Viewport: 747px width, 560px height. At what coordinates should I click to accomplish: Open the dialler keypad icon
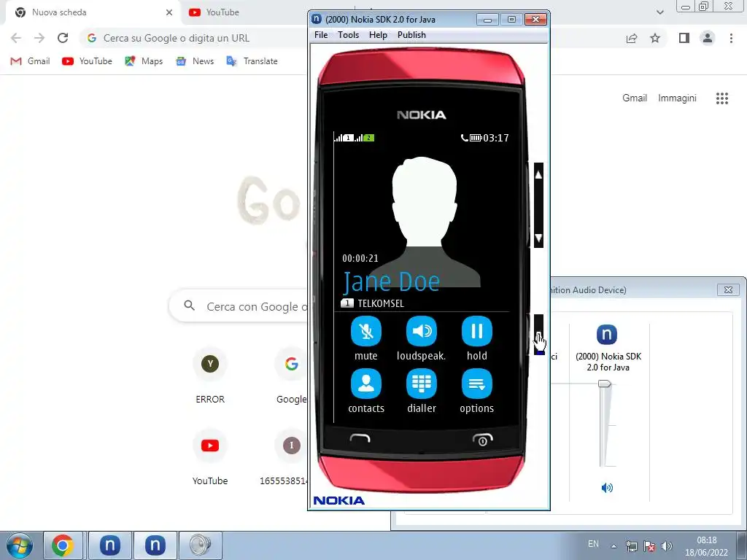point(422,384)
